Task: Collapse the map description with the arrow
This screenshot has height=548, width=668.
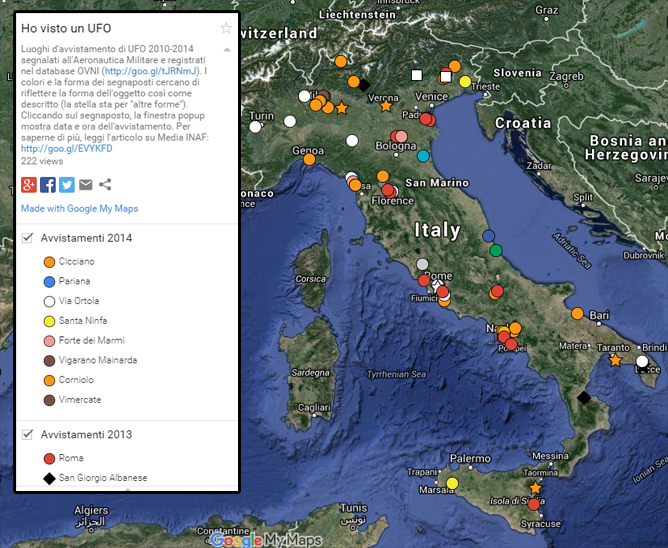Action: 227,49
